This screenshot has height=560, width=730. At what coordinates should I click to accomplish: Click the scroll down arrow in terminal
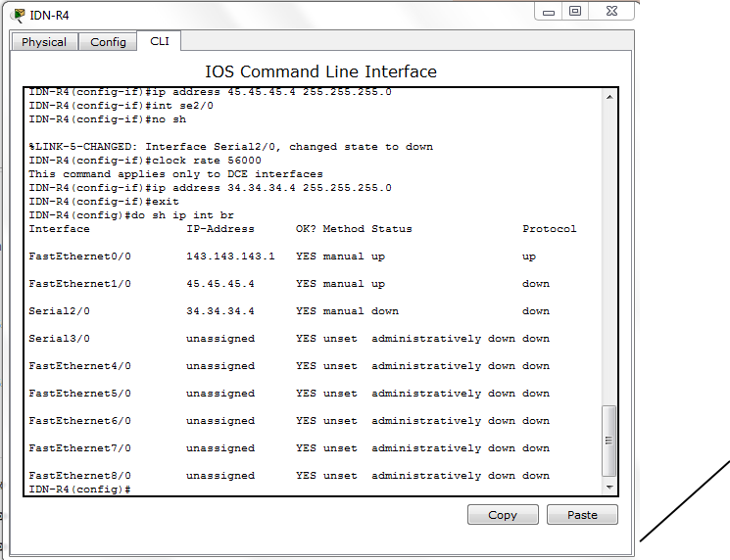point(609,487)
